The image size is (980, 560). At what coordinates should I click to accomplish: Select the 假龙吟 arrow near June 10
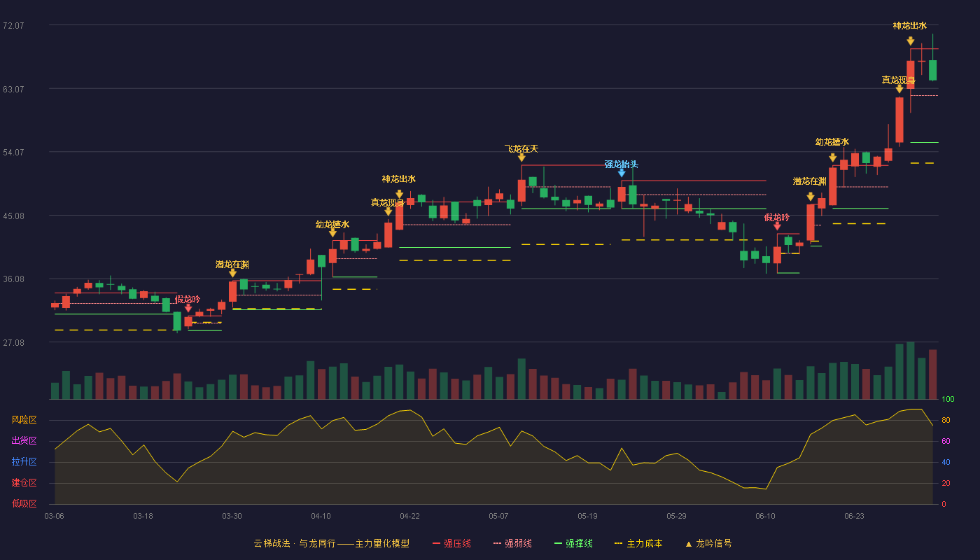[777, 226]
